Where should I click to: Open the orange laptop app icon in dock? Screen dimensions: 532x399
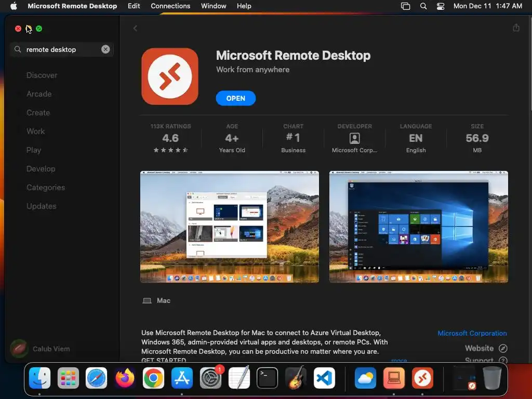click(394, 378)
